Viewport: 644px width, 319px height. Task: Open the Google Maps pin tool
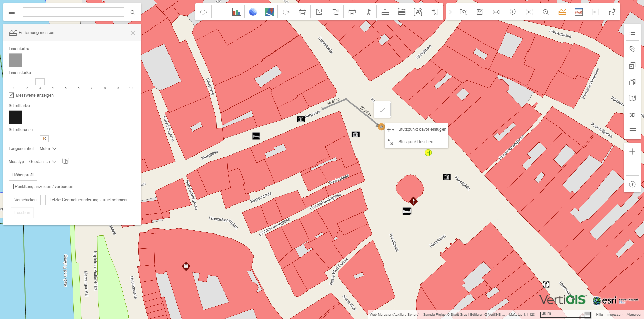pyautogui.click(x=270, y=12)
